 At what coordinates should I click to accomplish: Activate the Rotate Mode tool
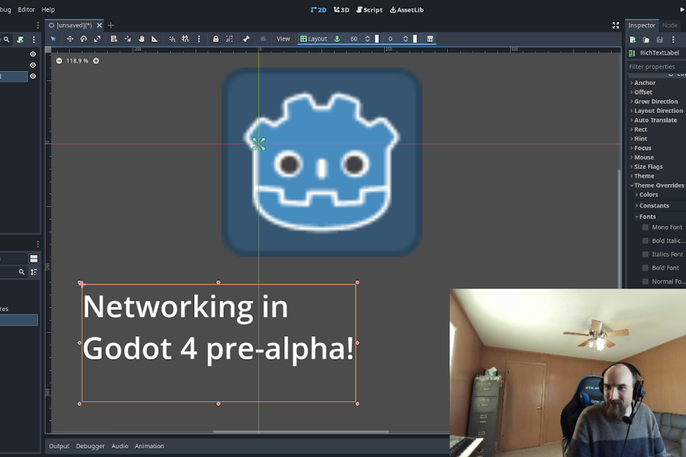coord(84,39)
